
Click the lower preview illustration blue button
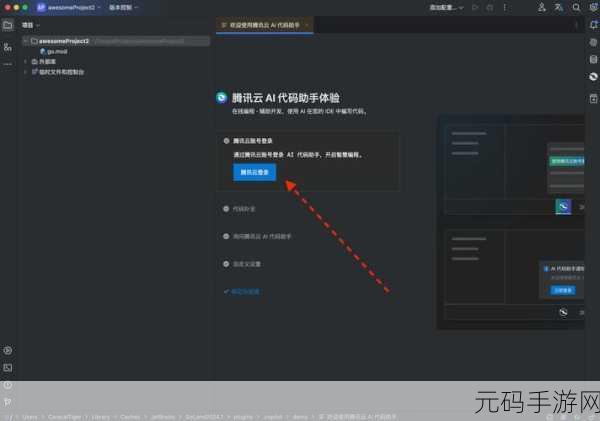562,290
